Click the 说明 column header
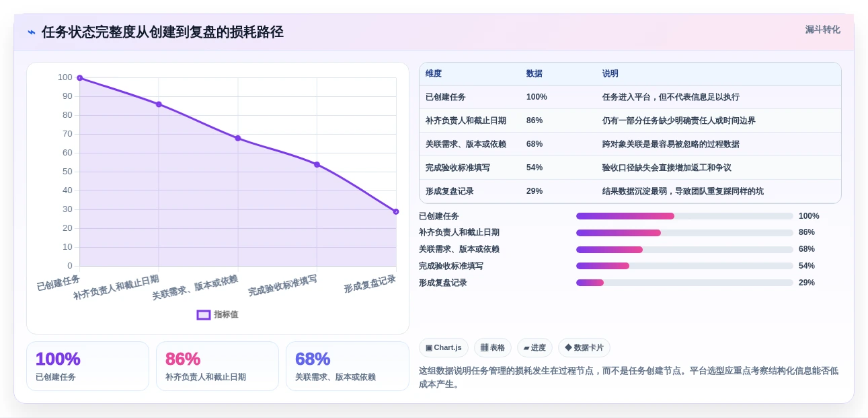The image size is (868, 418). coord(610,73)
